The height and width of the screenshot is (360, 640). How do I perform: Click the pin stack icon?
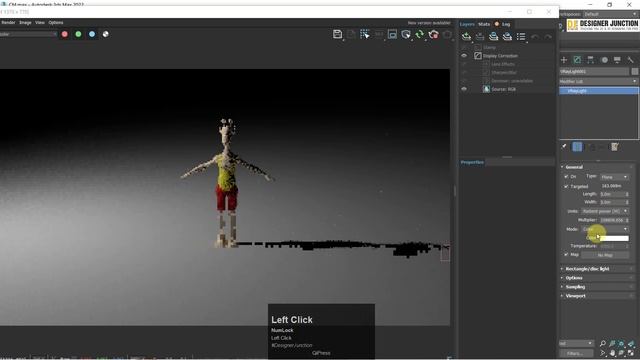564,147
